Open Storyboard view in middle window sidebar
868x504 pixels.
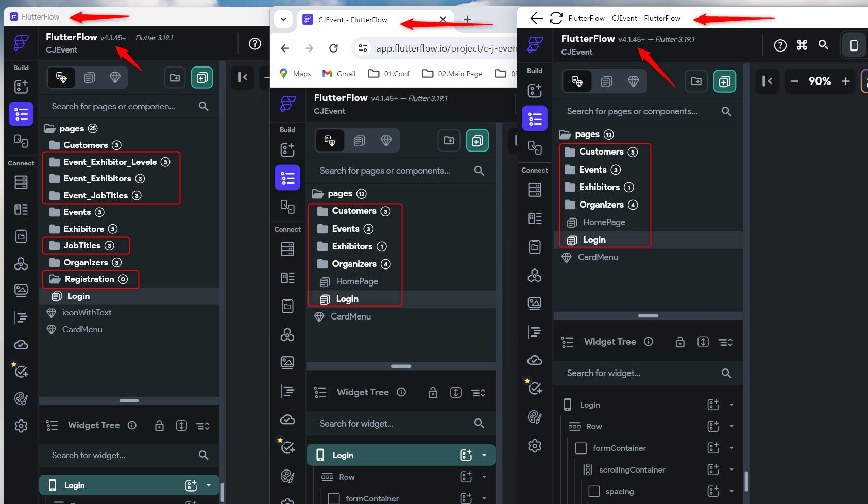287,207
